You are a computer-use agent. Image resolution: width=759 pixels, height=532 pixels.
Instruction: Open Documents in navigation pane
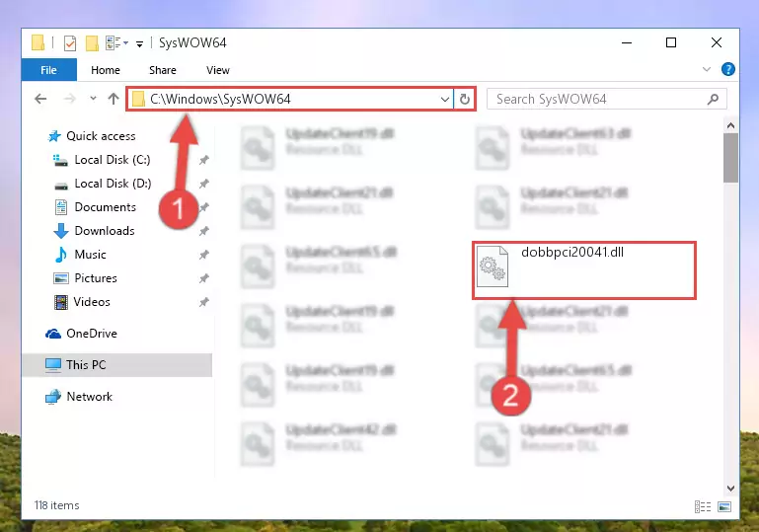point(105,207)
